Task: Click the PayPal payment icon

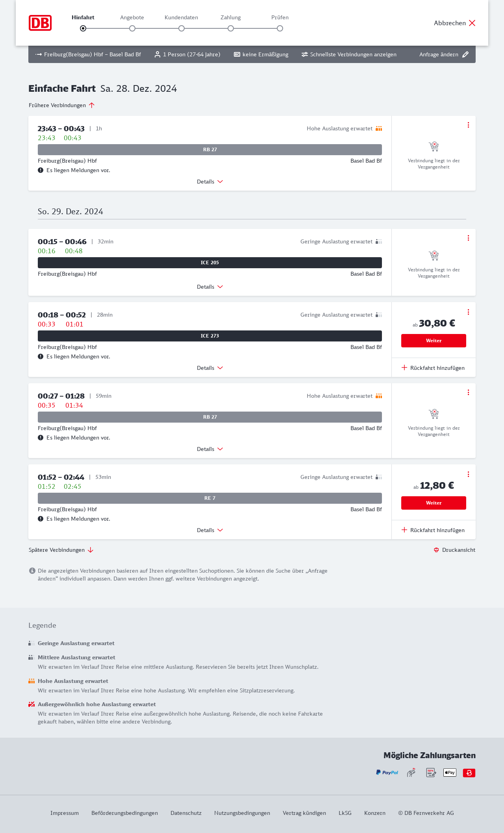Action: pyautogui.click(x=387, y=773)
